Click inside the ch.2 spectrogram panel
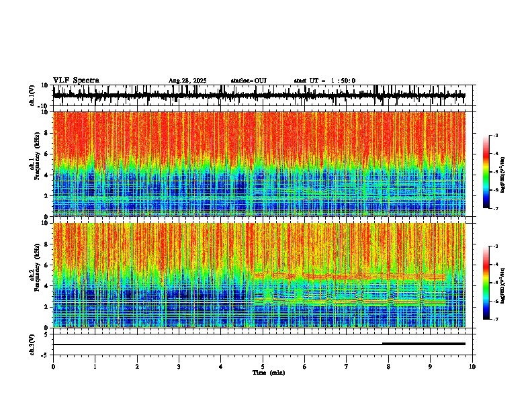This screenshot has height=411, width=532. [259, 275]
